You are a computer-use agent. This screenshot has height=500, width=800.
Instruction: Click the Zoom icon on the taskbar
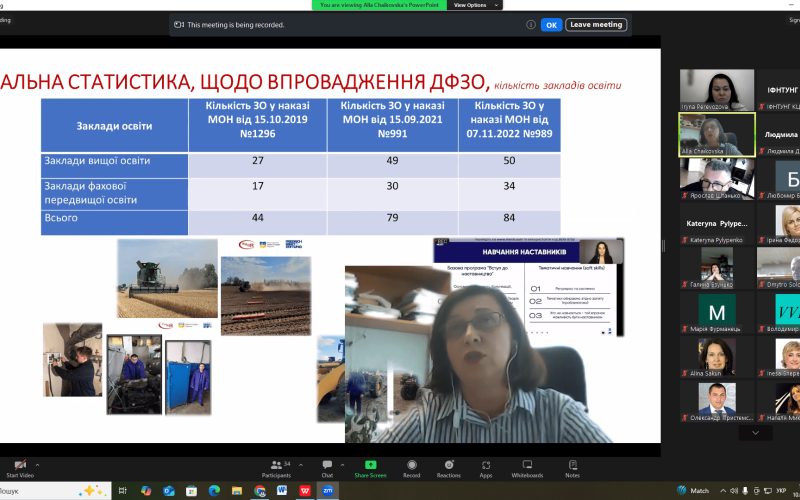(x=328, y=491)
